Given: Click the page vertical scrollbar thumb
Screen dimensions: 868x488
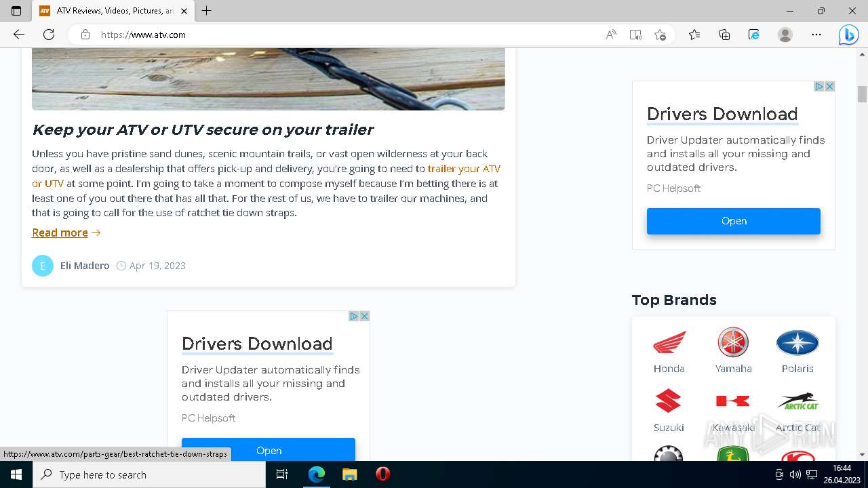Looking at the screenshot, I should pos(862,94).
